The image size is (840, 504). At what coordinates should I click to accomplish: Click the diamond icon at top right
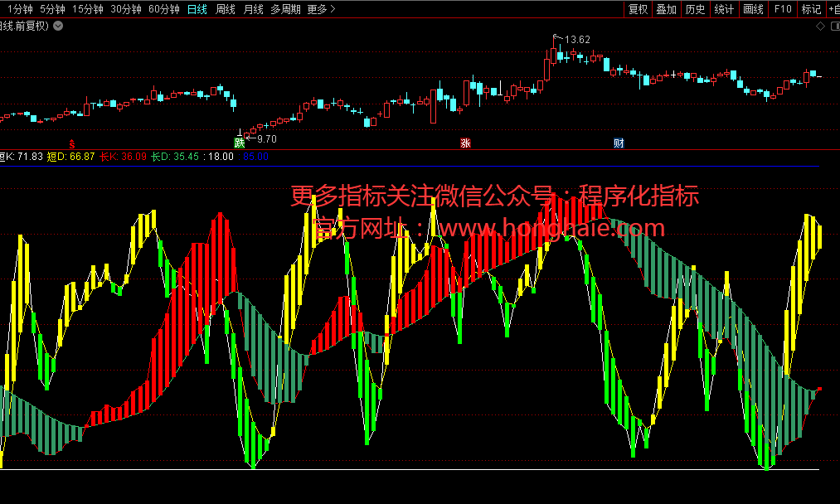pos(820,26)
